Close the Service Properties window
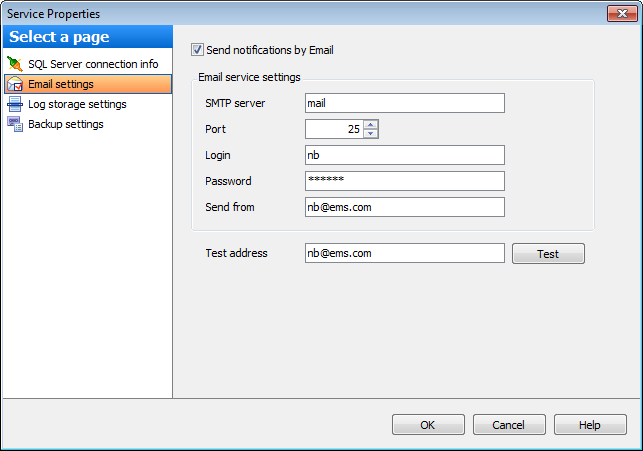This screenshot has width=643, height=451. click(622, 14)
